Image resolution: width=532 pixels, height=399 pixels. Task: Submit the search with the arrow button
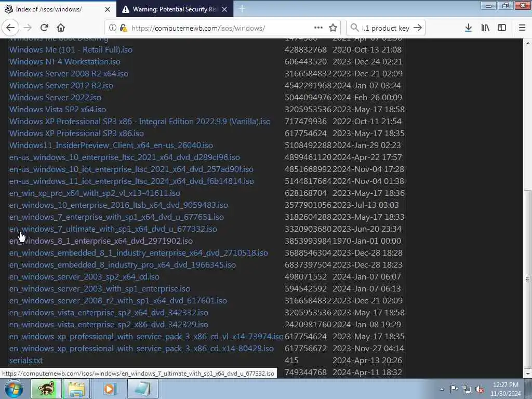point(418,28)
